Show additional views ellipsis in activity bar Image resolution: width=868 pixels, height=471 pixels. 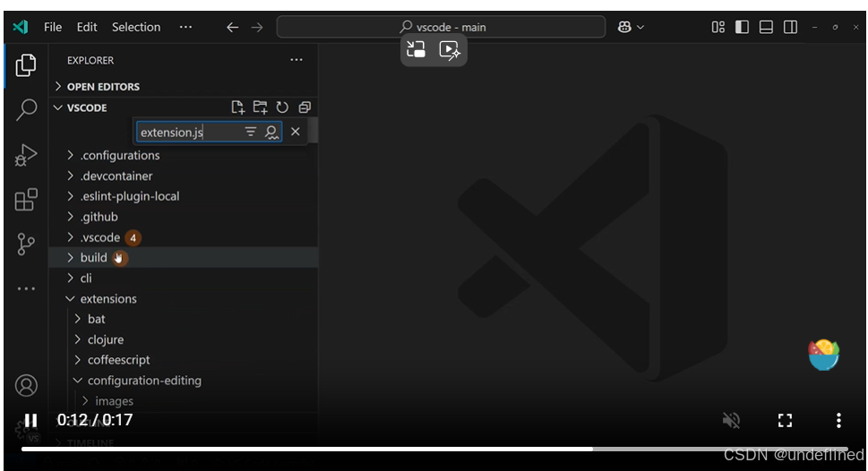[x=26, y=288]
